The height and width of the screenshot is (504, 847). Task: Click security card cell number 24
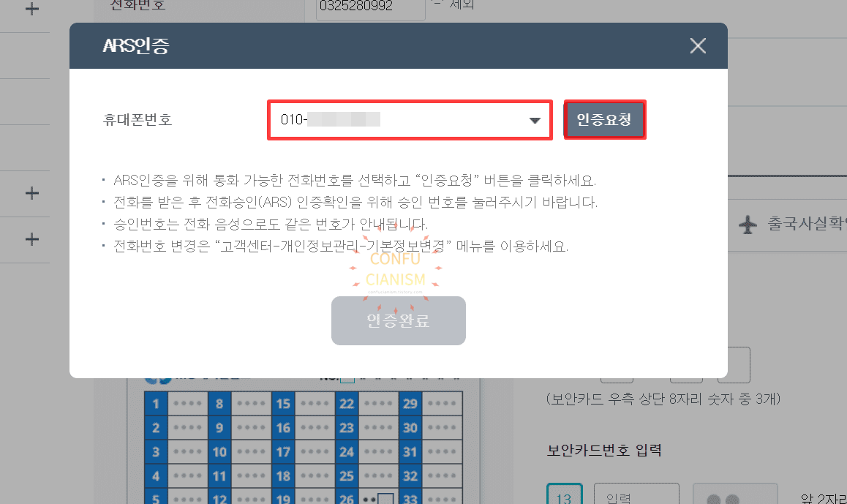346,451
